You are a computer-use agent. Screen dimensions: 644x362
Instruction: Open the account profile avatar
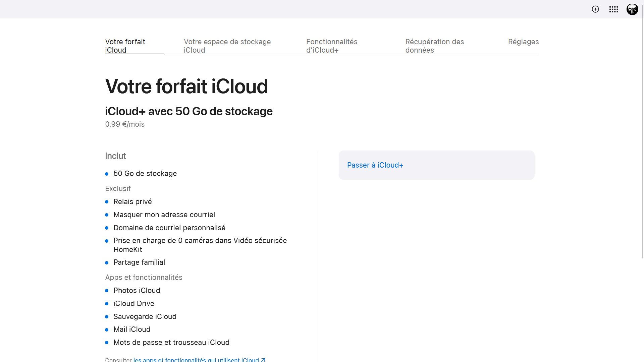[x=632, y=9]
